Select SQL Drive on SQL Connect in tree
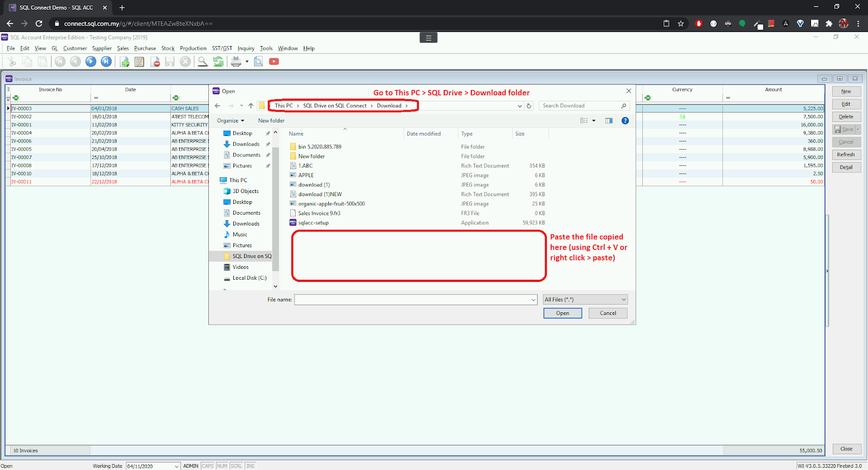Viewport: 868px width, 470px height. (x=247, y=256)
